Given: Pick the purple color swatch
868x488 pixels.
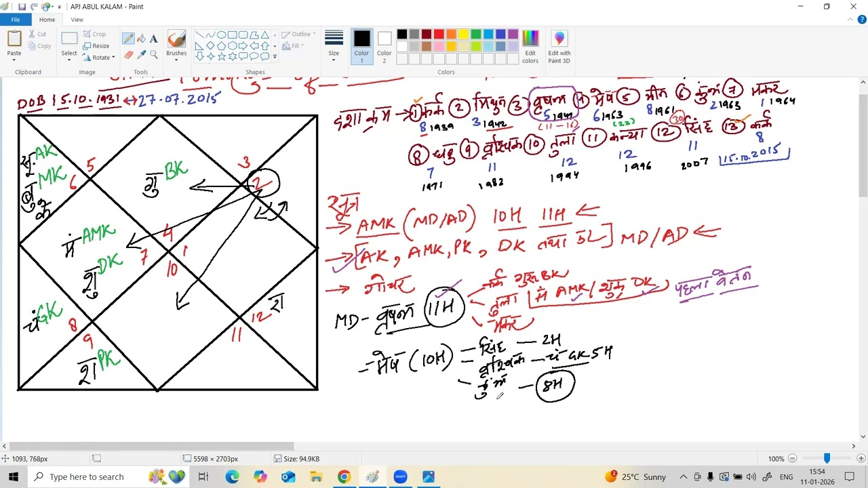Looking at the screenshot, I should click(512, 34).
